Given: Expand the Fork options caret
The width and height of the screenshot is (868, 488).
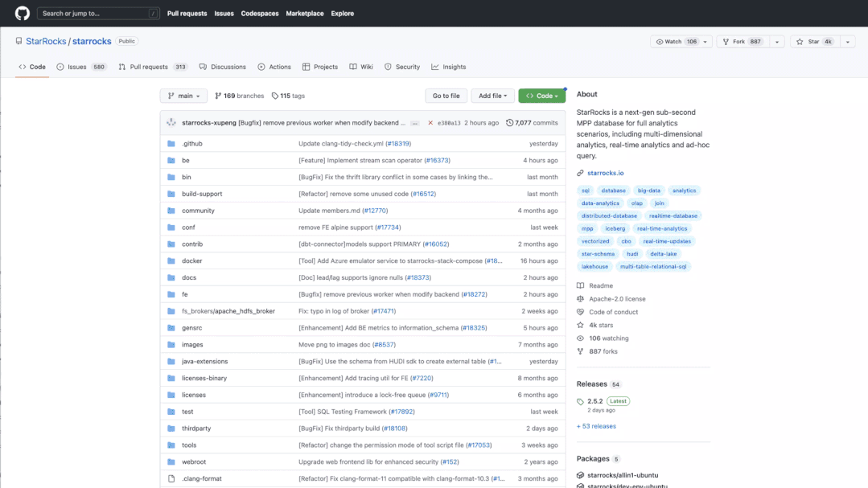Looking at the screenshot, I should pos(776,42).
